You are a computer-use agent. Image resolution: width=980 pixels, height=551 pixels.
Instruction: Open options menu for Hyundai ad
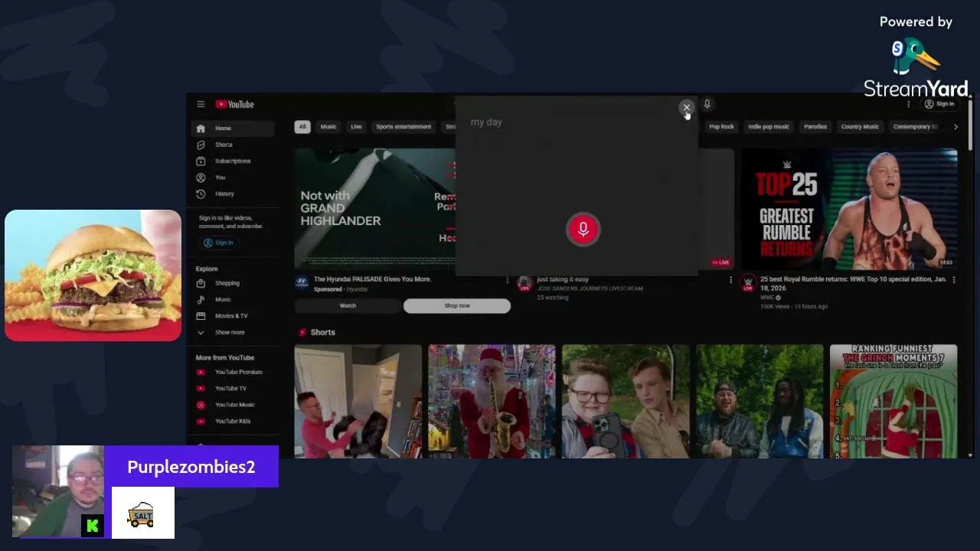coord(507,280)
